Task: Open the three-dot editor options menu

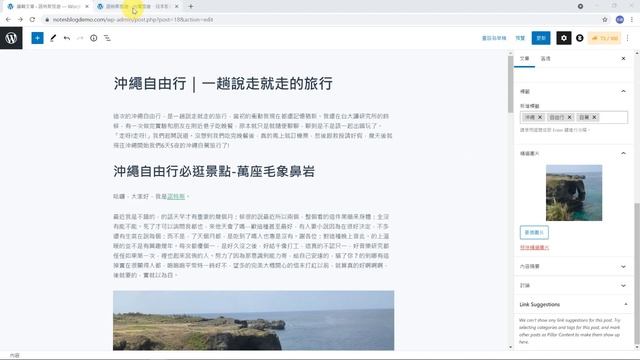Action: click(627, 38)
